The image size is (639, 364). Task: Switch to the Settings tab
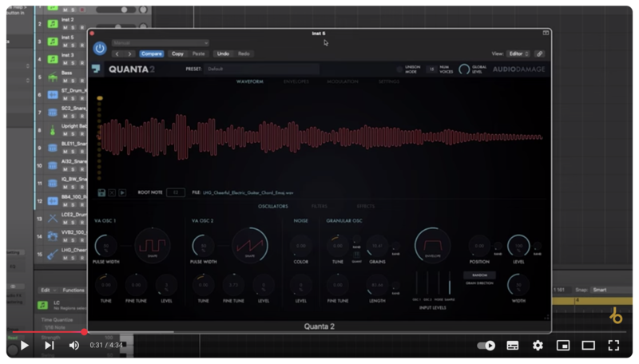(x=389, y=81)
